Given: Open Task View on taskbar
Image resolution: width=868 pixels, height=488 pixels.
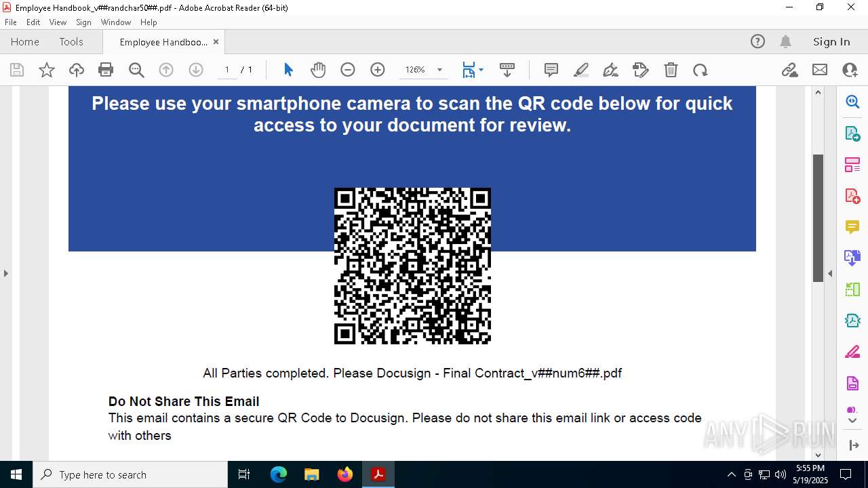Looking at the screenshot, I should [x=245, y=474].
